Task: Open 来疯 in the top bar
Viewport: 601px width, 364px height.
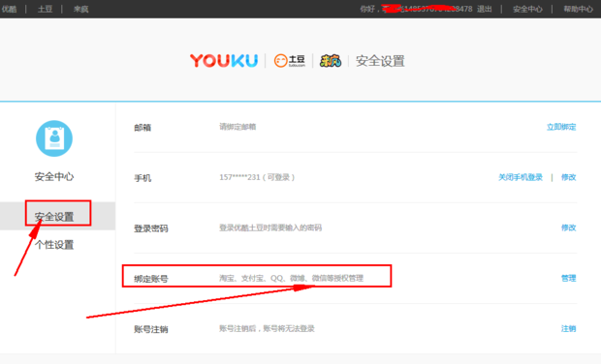Action: point(80,9)
